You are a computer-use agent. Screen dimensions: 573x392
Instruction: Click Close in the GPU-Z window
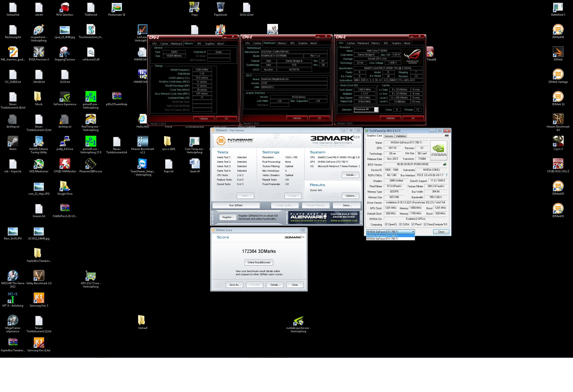(441, 232)
